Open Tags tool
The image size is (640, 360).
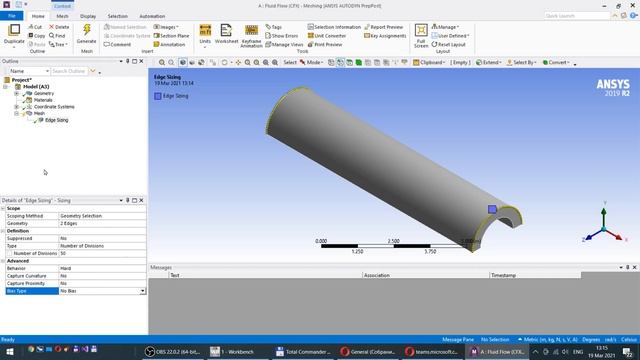tap(273, 27)
